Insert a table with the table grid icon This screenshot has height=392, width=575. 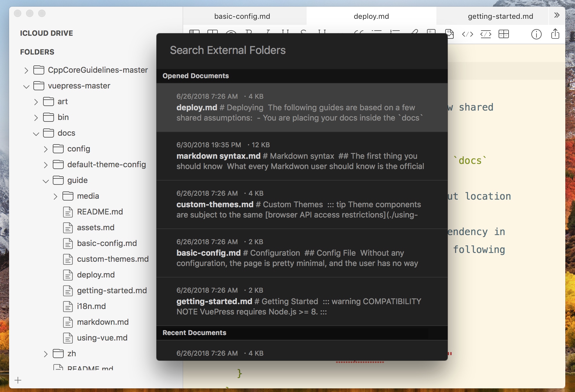tap(503, 34)
